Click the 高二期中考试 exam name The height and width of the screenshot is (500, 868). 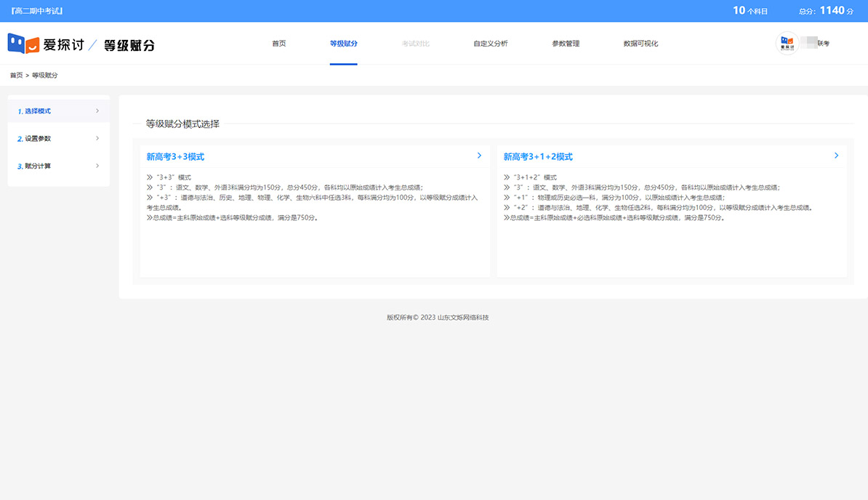tap(36, 11)
